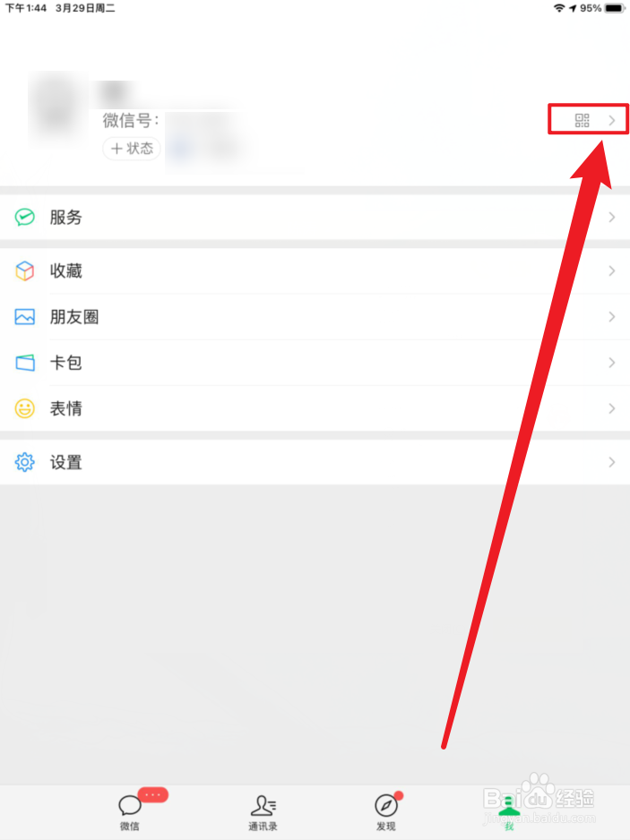The image size is (630, 840).
Task: Open the QR code icon
Action: pos(582,120)
